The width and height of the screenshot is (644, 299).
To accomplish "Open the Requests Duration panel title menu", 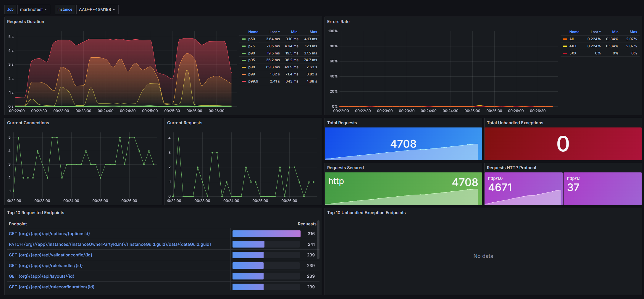I will (25, 22).
